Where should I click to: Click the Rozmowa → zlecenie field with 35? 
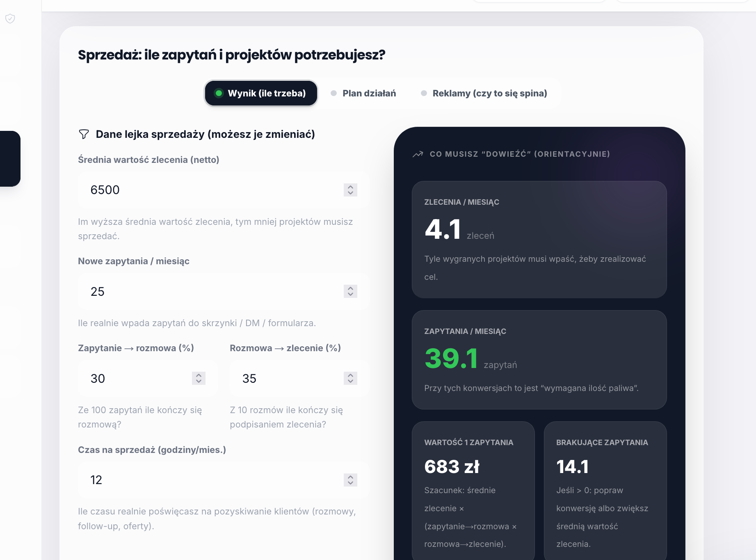tap(299, 378)
